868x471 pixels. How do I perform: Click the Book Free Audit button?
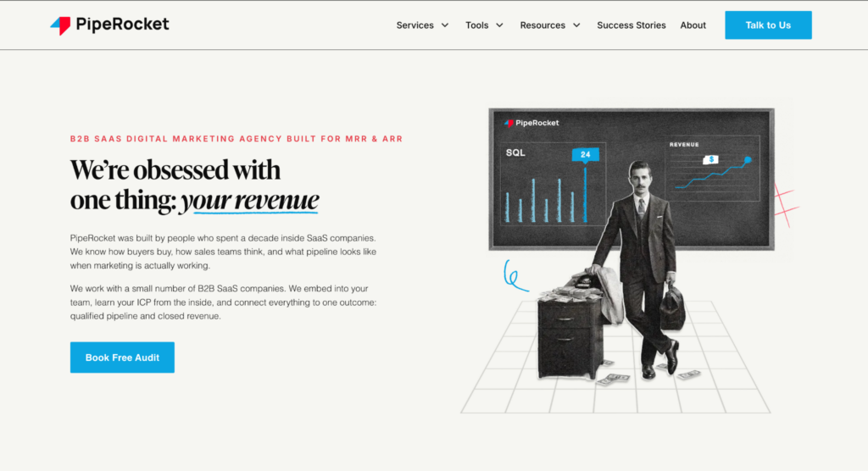(122, 357)
